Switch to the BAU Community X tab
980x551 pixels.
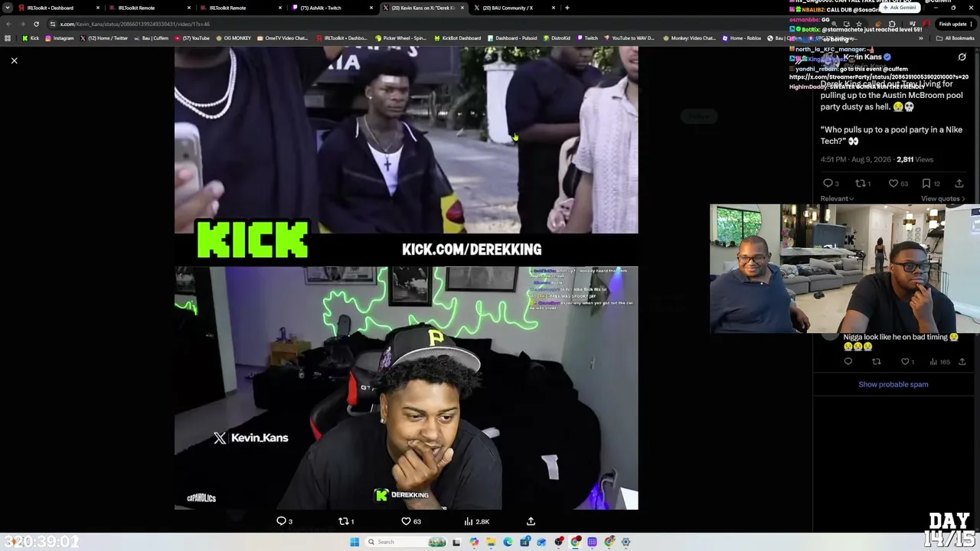(x=511, y=8)
